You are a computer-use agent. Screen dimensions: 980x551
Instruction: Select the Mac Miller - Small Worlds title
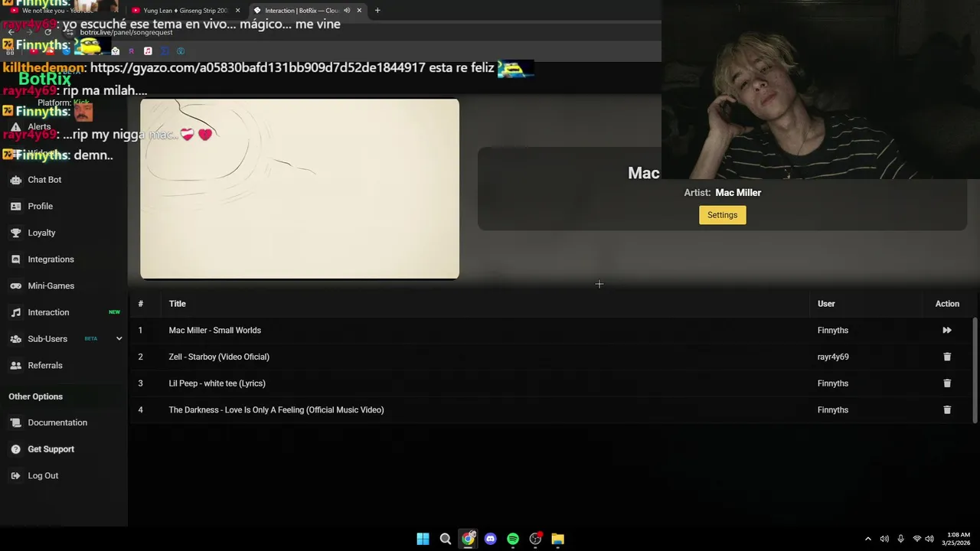coord(214,331)
